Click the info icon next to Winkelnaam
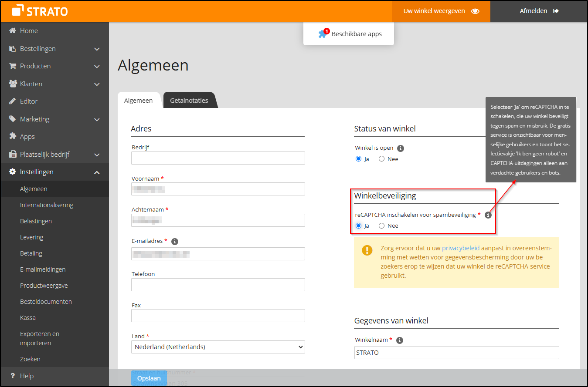 (399, 340)
